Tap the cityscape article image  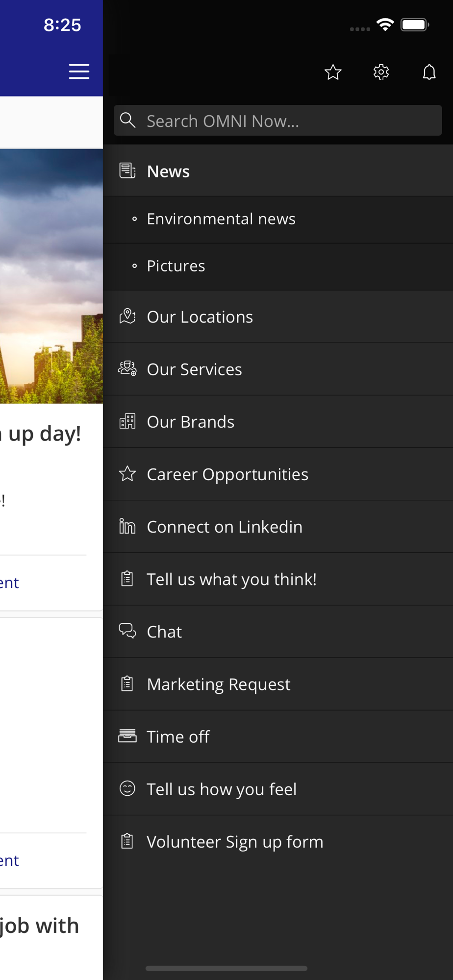[x=51, y=276]
